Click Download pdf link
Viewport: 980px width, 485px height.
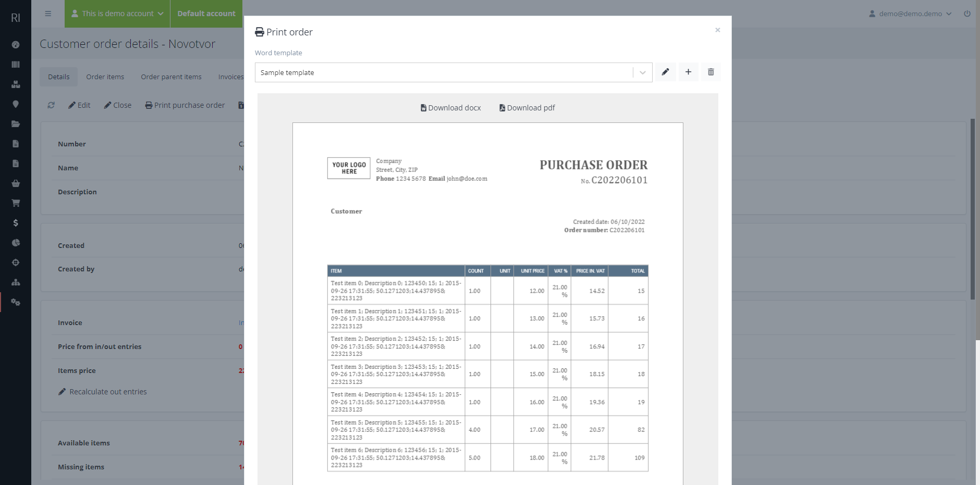[x=527, y=108]
